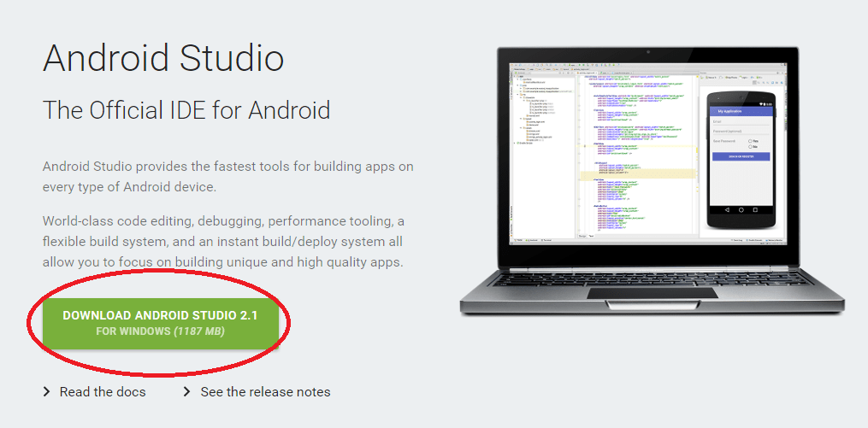Click the chevron beside See the release notes
The width and height of the screenshot is (868, 428).
click(x=187, y=392)
